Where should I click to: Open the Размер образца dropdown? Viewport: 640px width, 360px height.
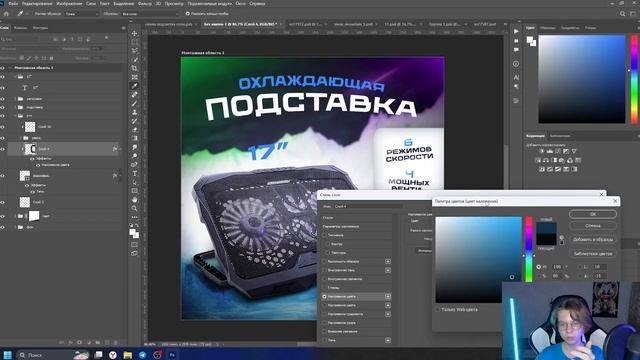[82, 13]
